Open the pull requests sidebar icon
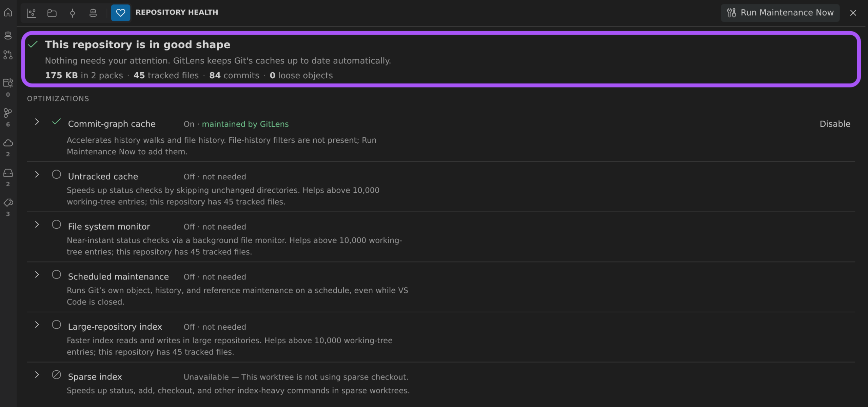868x407 pixels. click(8, 55)
